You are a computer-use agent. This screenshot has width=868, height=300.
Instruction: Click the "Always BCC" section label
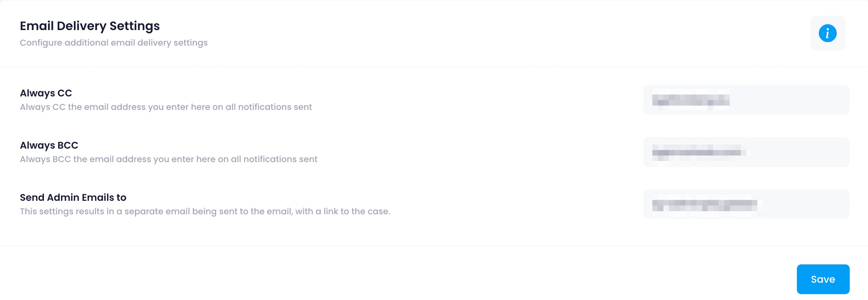tap(49, 145)
